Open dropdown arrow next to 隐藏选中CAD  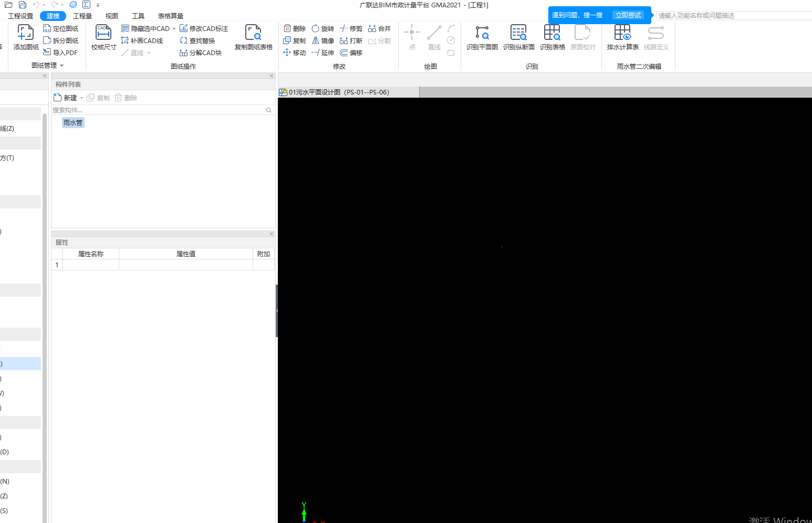click(174, 28)
